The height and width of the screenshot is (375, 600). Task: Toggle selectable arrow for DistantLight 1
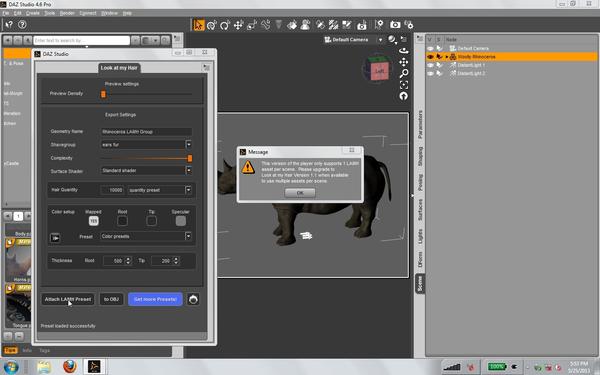[x=439, y=65]
